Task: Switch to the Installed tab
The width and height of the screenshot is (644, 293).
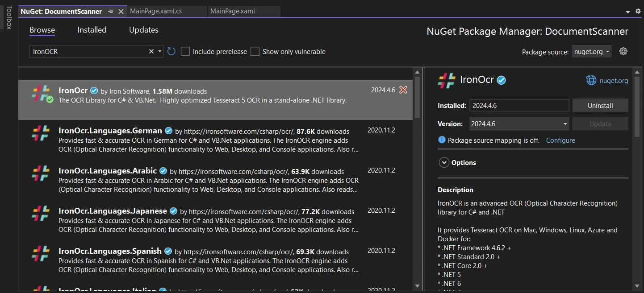Action: [x=92, y=30]
